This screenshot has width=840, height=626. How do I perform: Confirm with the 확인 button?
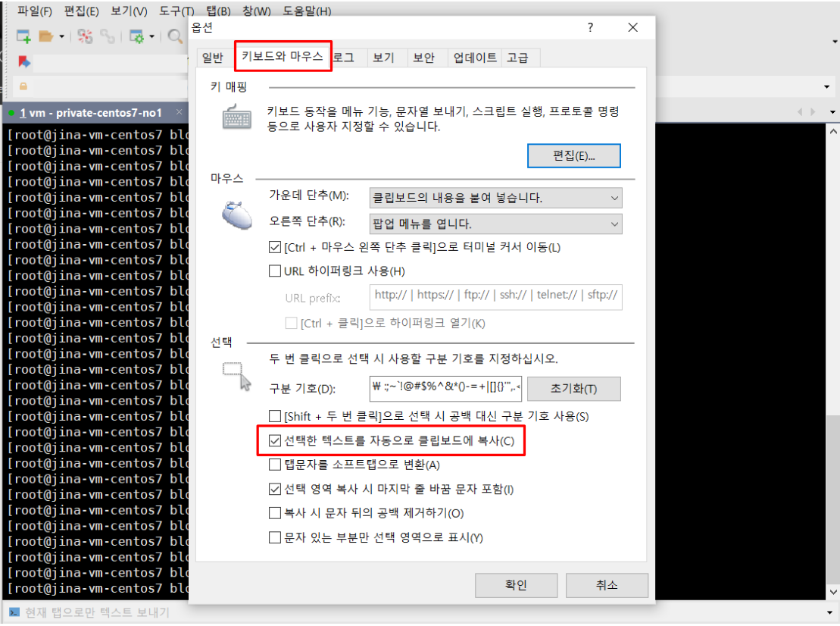pos(516,585)
